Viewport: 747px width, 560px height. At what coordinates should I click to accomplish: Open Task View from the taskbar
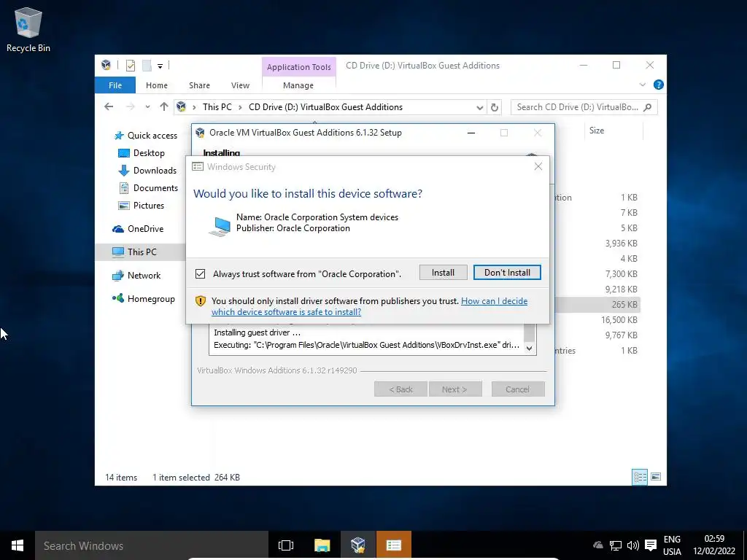[x=286, y=545]
